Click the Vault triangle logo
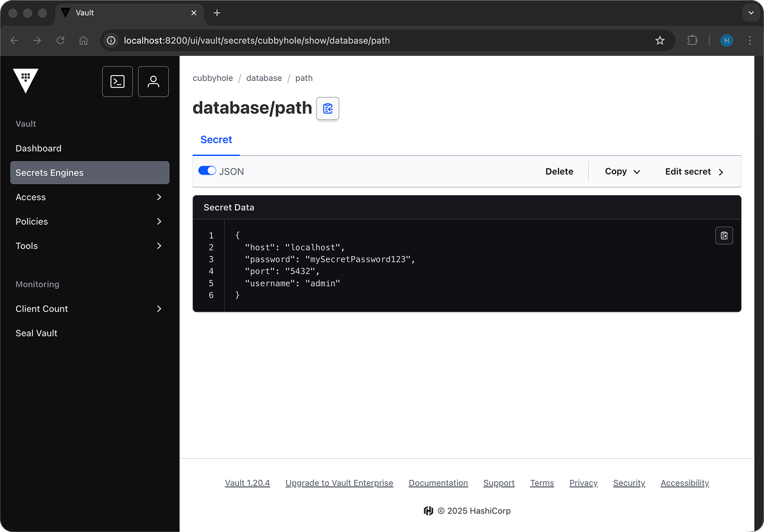This screenshot has width=764, height=532. point(26,81)
